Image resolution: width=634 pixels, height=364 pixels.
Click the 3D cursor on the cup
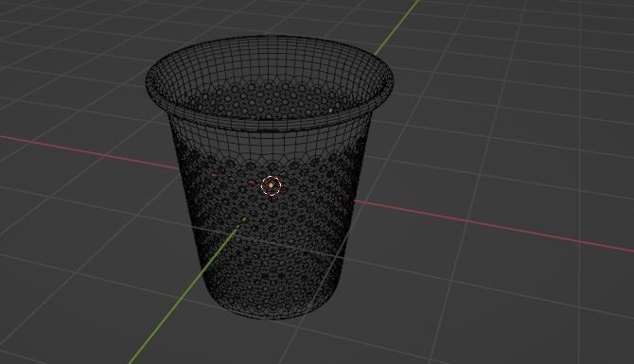point(271,185)
